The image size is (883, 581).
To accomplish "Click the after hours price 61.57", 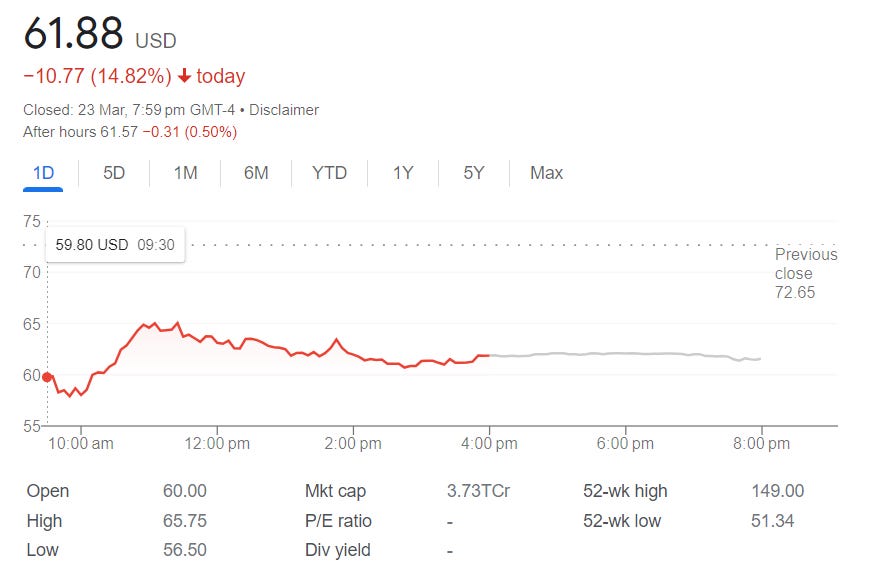I will 118,131.
